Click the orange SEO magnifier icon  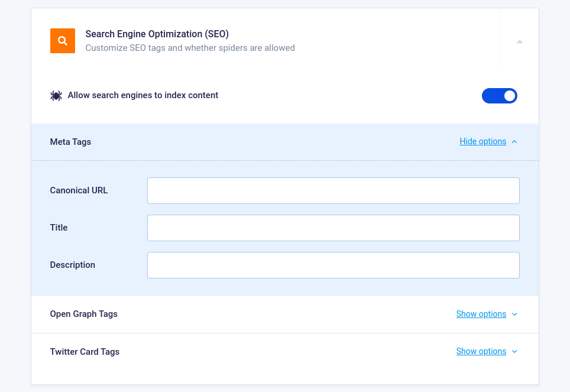[63, 41]
